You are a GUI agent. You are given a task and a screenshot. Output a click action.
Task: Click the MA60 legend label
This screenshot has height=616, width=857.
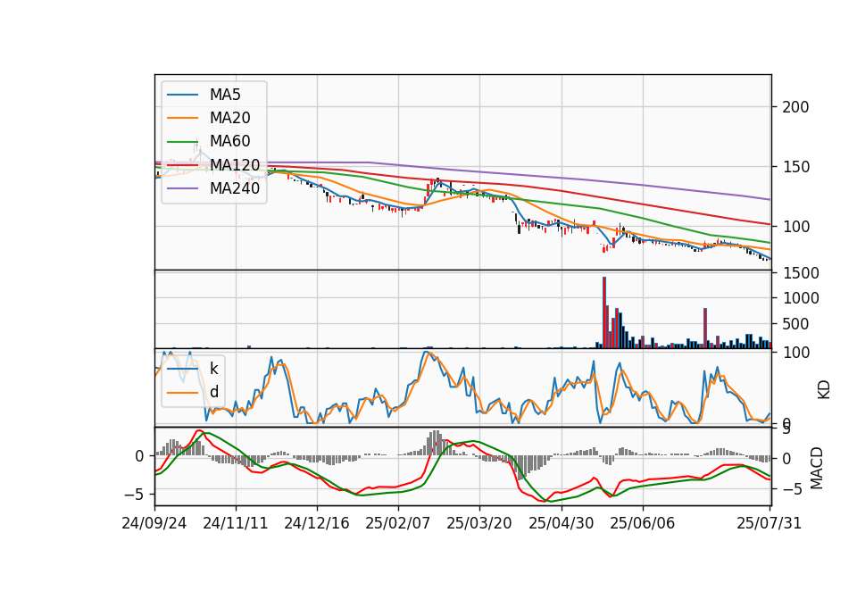point(229,141)
